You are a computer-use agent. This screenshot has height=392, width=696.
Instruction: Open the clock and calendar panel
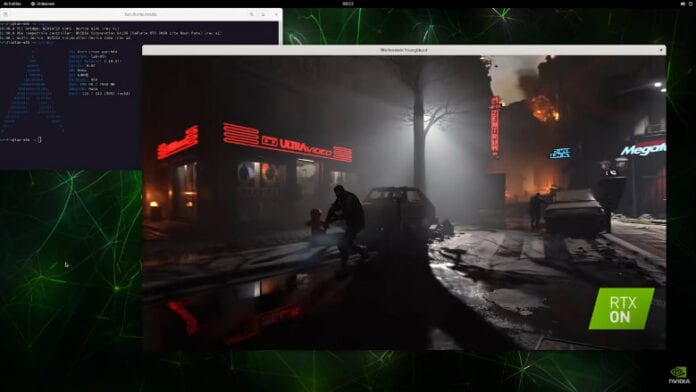click(348, 4)
